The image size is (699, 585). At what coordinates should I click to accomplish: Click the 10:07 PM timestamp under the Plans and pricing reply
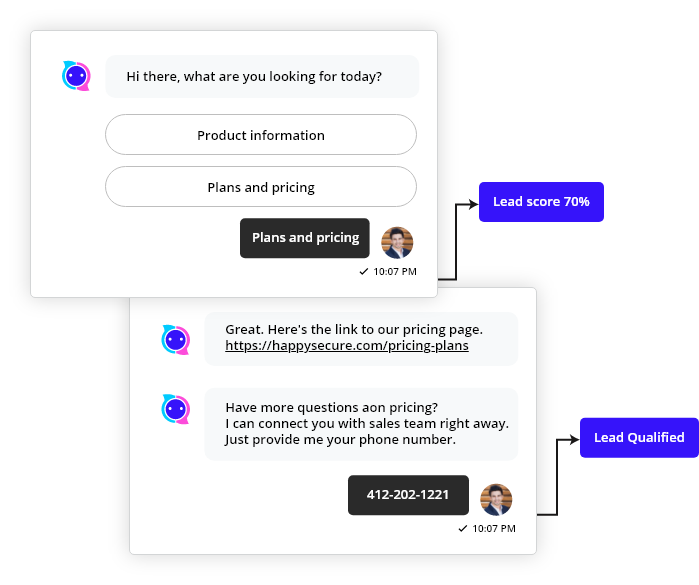coord(395,271)
